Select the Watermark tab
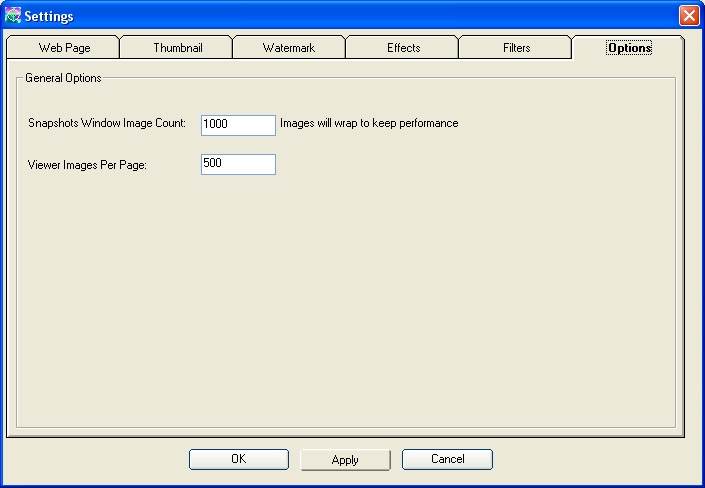 pos(289,47)
